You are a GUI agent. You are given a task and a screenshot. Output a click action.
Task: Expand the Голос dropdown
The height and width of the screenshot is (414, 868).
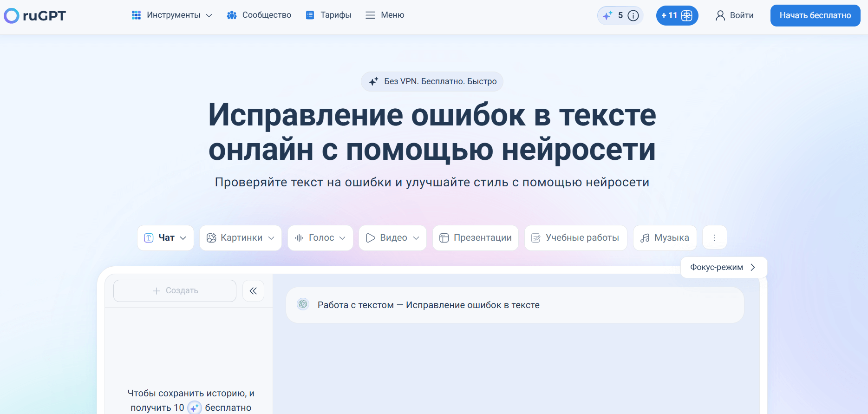coord(320,238)
